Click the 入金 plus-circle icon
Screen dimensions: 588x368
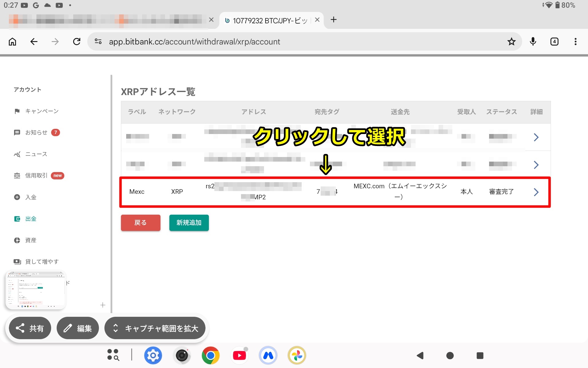(x=17, y=197)
